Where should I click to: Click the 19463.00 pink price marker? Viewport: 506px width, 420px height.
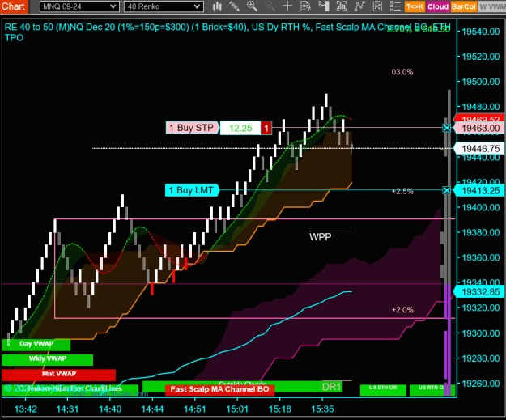tap(479, 129)
